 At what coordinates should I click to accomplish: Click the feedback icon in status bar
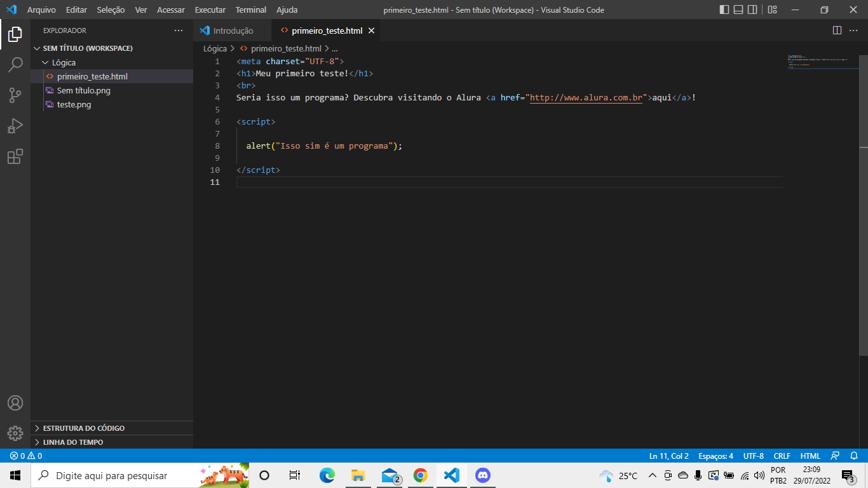click(x=835, y=456)
